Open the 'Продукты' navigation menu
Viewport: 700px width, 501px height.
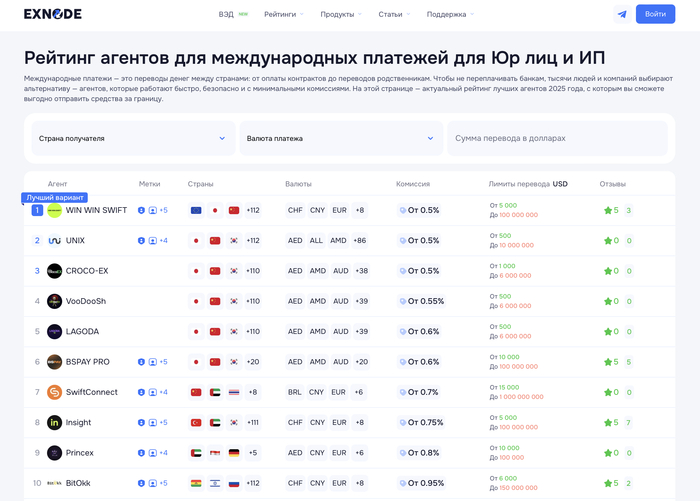click(x=341, y=14)
